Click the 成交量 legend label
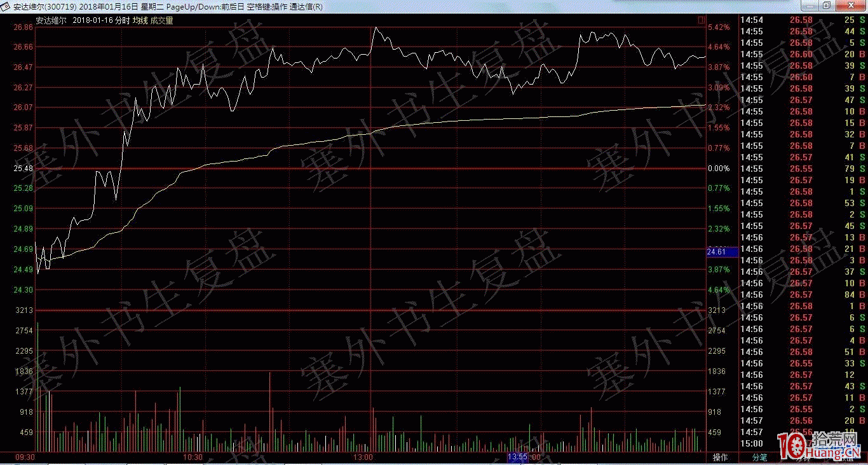Viewport: 868px width, 465px height. point(161,20)
